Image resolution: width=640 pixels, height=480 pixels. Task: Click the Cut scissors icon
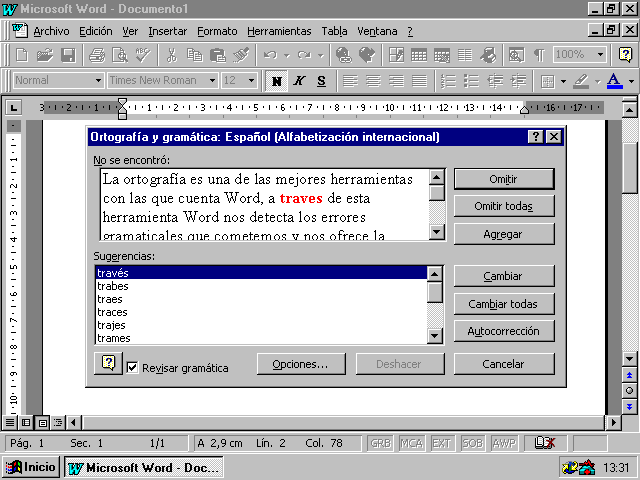172,55
